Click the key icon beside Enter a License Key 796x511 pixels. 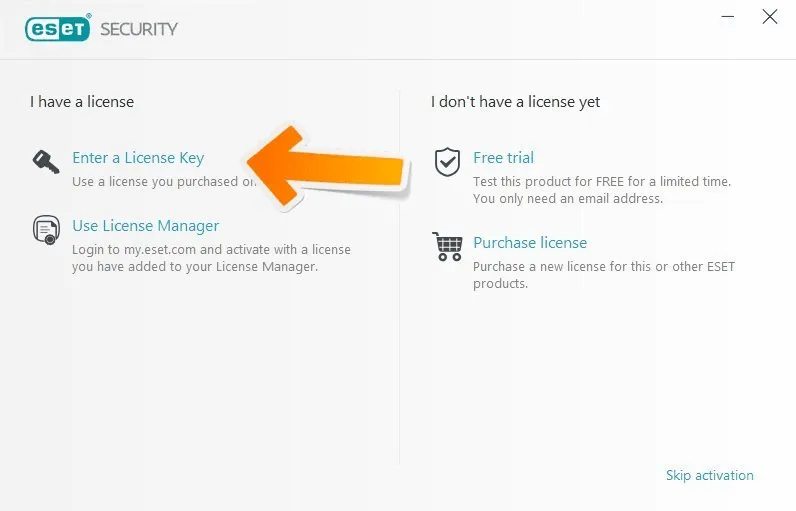pos(46,161)
